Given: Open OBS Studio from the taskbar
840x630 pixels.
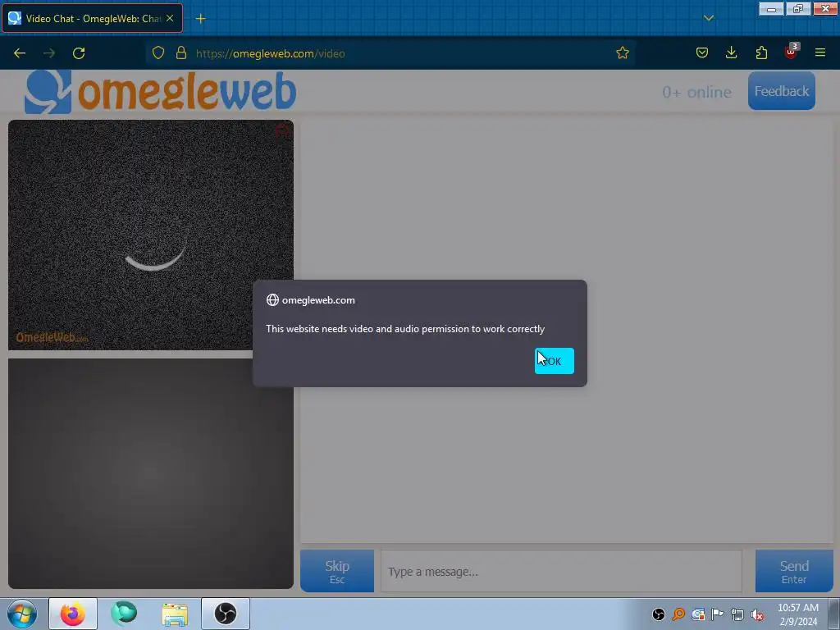Looking at the screenshot, I should click(x=226, y=614).
